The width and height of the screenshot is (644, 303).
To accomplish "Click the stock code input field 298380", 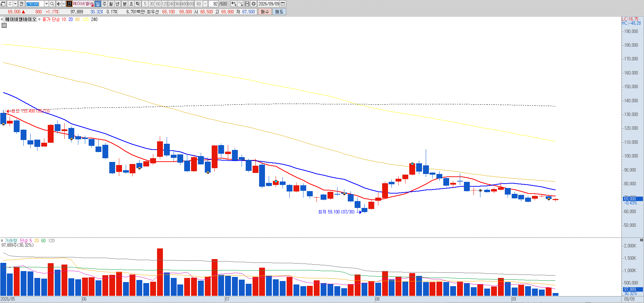I will click(35, 4).
